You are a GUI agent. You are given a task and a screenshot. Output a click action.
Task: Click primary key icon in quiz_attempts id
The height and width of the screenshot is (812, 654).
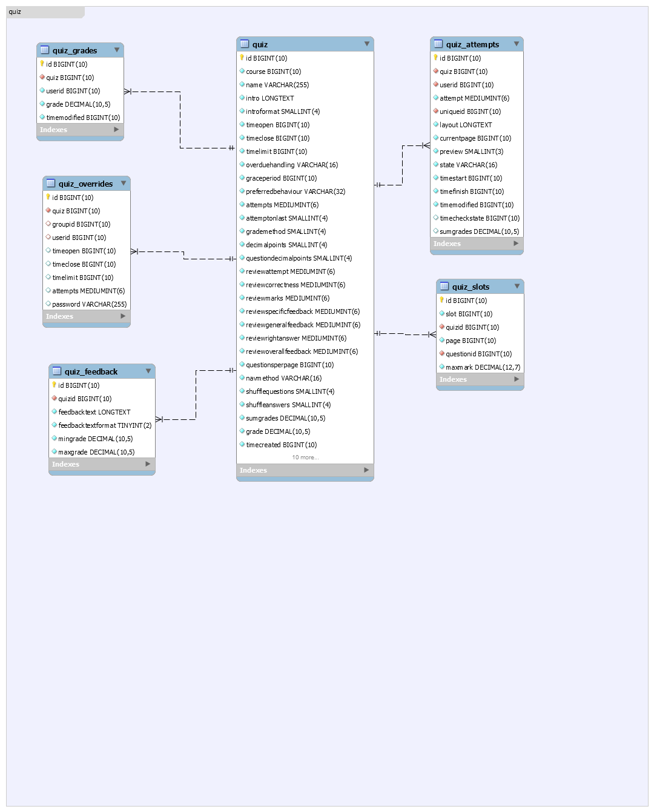pyautogui.click(x=435, y=58)
